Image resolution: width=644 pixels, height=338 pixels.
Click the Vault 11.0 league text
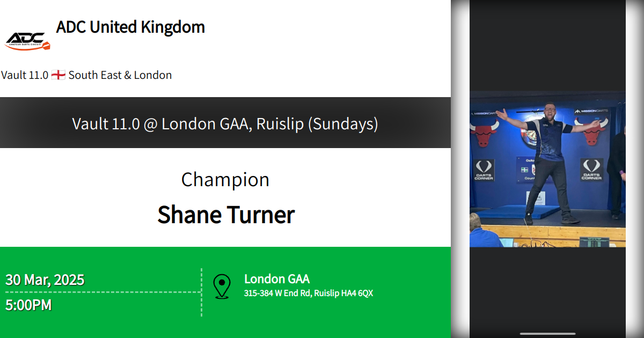25,75
